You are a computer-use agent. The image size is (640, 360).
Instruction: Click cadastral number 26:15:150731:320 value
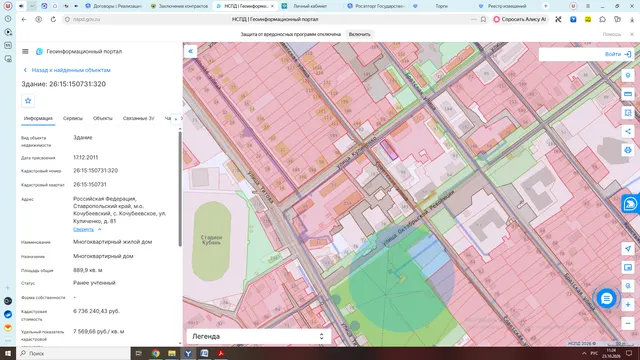(96, 171)
